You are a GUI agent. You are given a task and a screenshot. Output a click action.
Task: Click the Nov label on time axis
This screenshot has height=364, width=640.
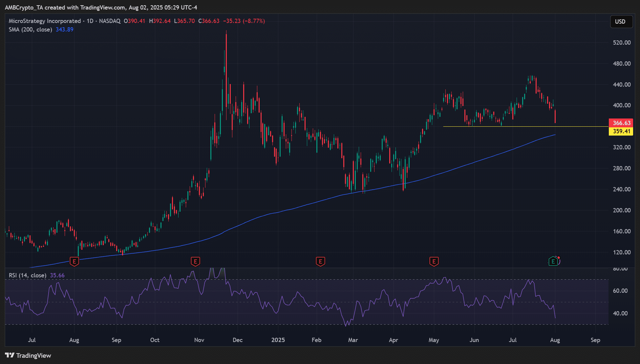pyautogui.click(x=199, y=340)
